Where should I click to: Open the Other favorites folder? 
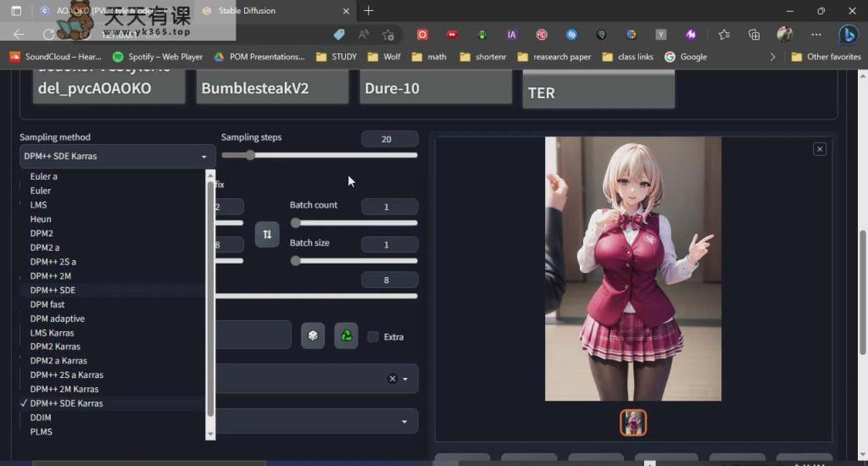(826, 57)
